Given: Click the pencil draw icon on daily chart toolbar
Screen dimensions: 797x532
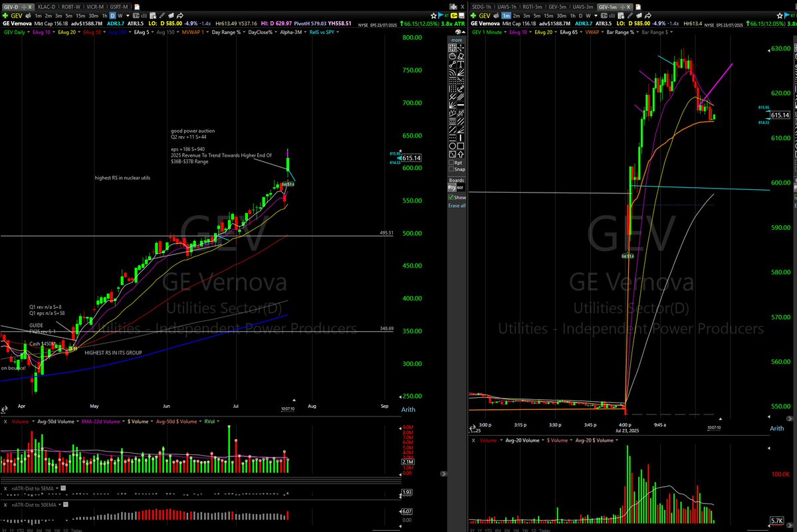Looking at the screenshot, I should point(162,16).
